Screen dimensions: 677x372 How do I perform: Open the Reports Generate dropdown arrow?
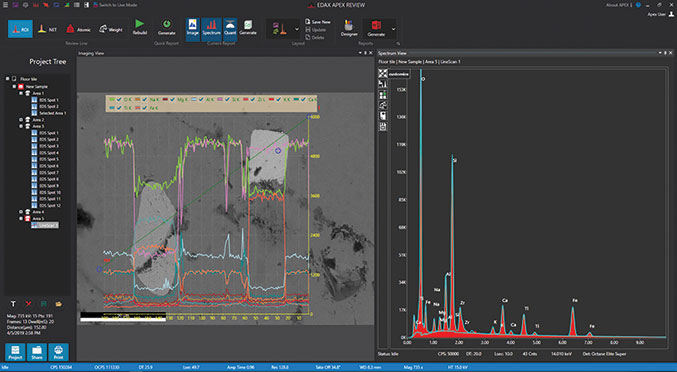(393, 29)
